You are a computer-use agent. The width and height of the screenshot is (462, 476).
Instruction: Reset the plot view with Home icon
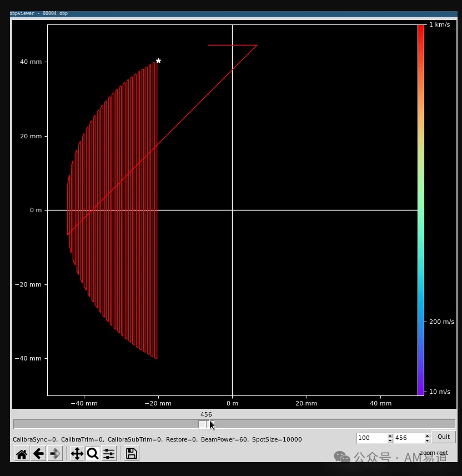[x=22, y=454]
